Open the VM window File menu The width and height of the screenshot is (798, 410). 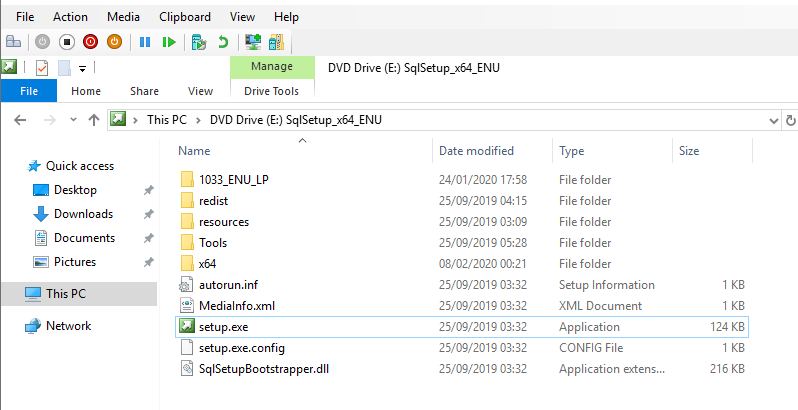25,17
